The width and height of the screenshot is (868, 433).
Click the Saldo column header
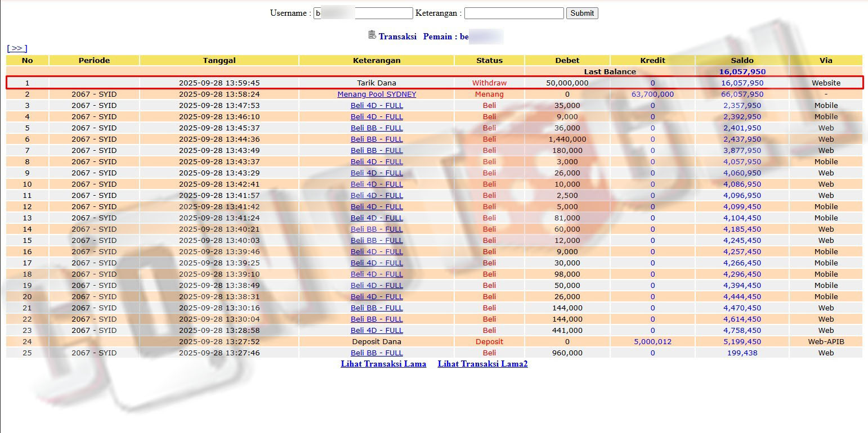742,60
